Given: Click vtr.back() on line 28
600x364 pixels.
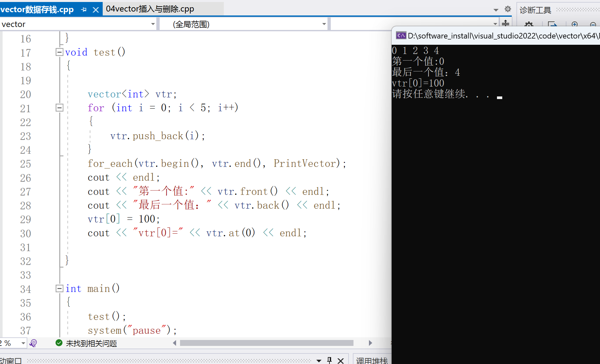Looking at the screenshot, I should click(x=262, y=205).
